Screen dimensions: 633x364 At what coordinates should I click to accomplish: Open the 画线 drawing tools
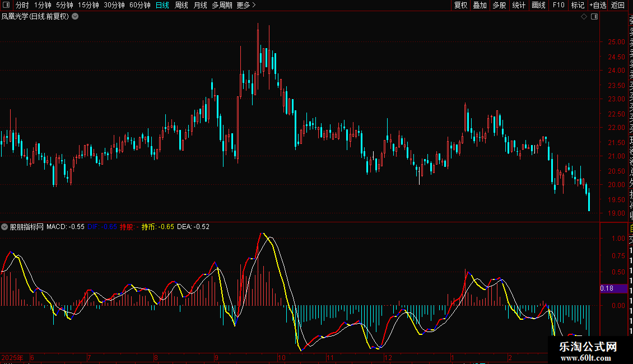538,5
